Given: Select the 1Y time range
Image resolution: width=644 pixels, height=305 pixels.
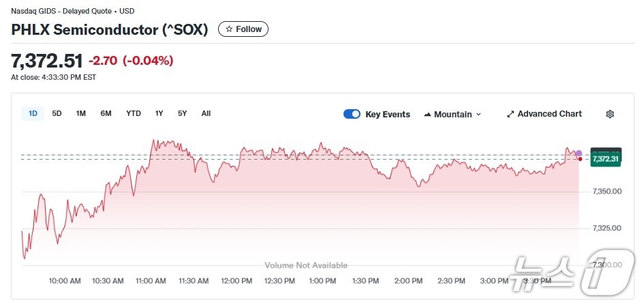Looking at the screenshot, I should click(159, 114).
